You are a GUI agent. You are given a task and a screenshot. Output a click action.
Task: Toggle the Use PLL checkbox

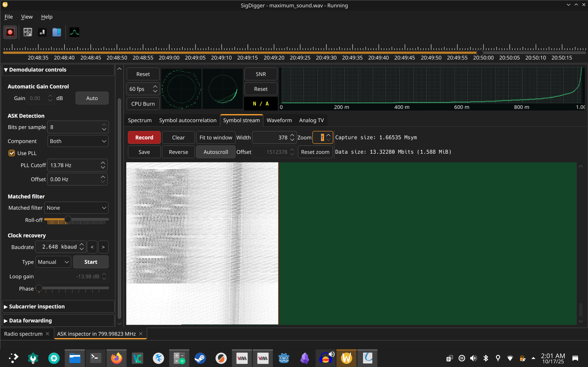click(12, 153)
